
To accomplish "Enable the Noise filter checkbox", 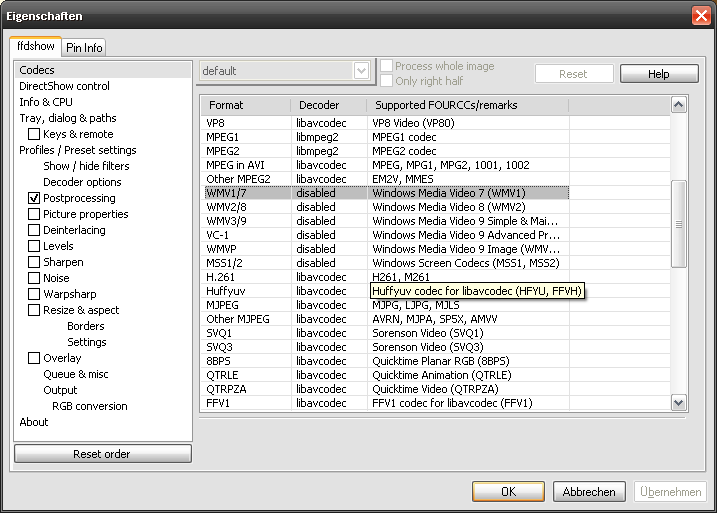I will [34, 278].
